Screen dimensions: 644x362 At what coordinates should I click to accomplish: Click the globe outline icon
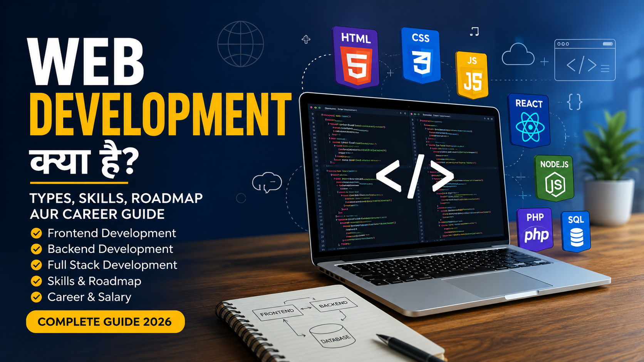pos(240,44)
